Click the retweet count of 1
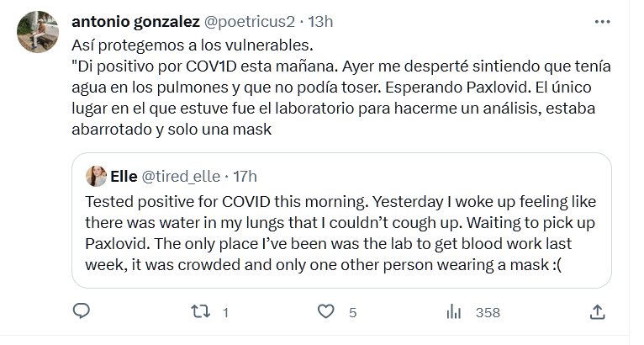The width and height of the screenshot is (644, 345). tap(225, 313)
